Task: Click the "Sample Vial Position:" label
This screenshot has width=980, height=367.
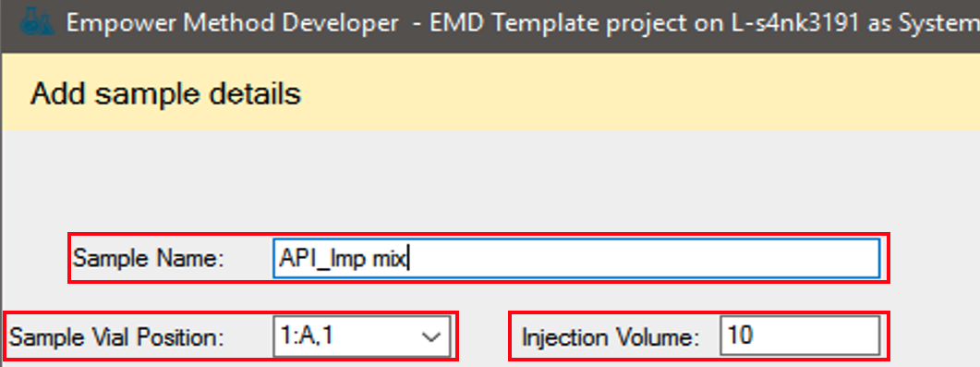Action: [x=117, y=337]
